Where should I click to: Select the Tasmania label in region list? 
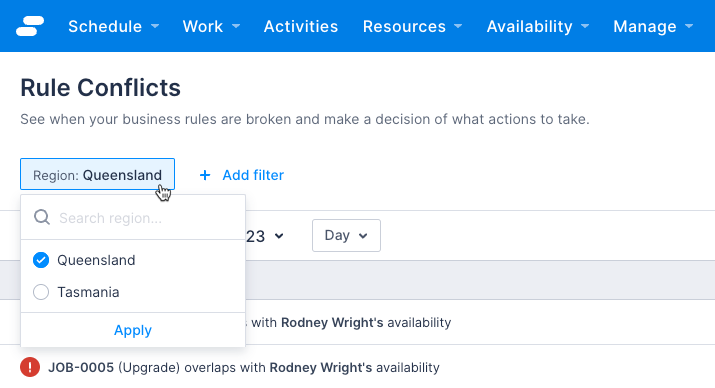click(x=88, y=292)
